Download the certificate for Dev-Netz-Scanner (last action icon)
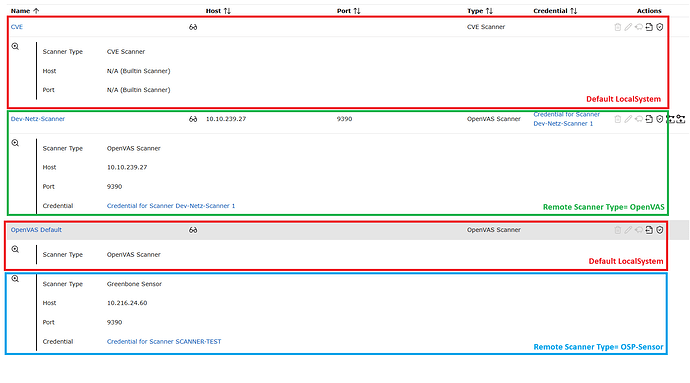 click(x=681, y=119)
